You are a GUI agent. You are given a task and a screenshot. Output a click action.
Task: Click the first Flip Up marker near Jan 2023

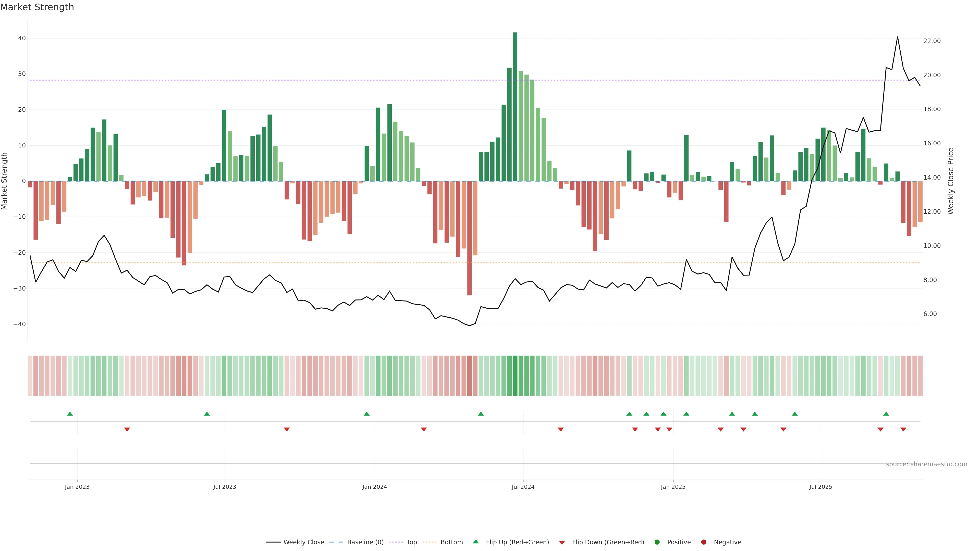click(x=70, y=414)
